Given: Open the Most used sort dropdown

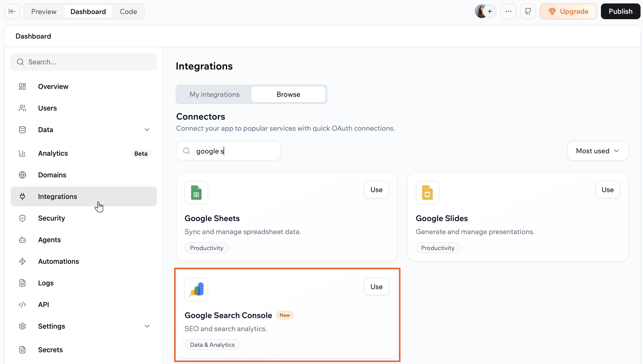Looking at the screenshot, I should 598,151.
